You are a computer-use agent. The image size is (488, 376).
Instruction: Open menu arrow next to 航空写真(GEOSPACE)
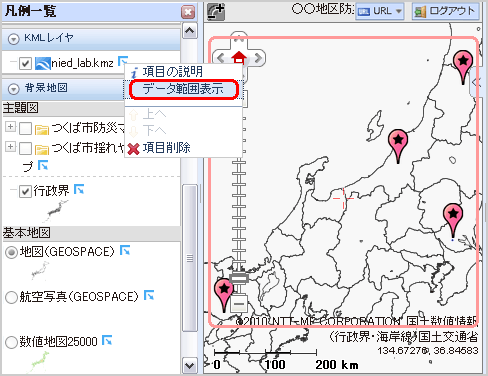click(x=149, y=295)
